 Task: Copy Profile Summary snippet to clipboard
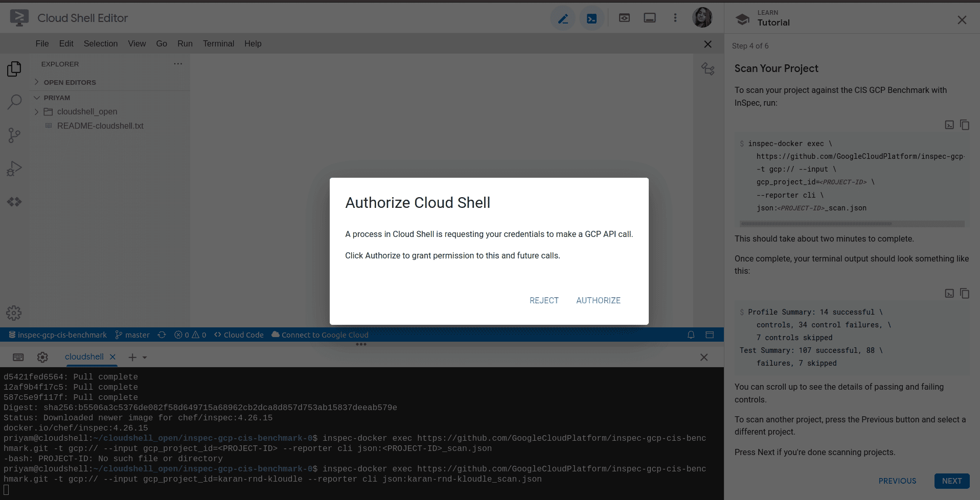[964, 293]
